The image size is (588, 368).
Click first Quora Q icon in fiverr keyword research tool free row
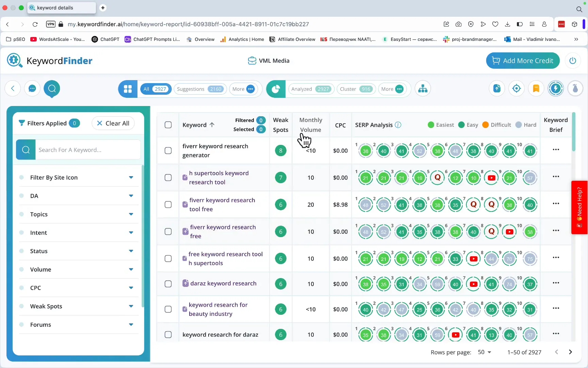click(x=473, y=205)
